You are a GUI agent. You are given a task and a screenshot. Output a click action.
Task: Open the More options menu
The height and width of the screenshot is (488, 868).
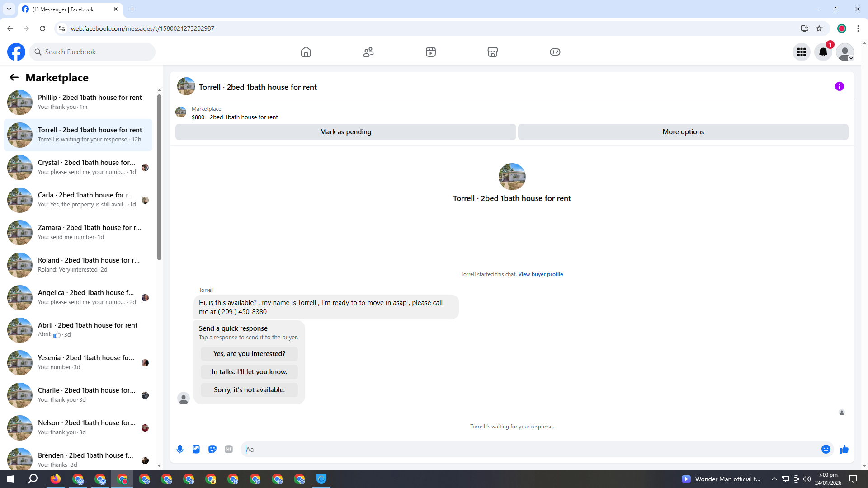tap(683, 132)
